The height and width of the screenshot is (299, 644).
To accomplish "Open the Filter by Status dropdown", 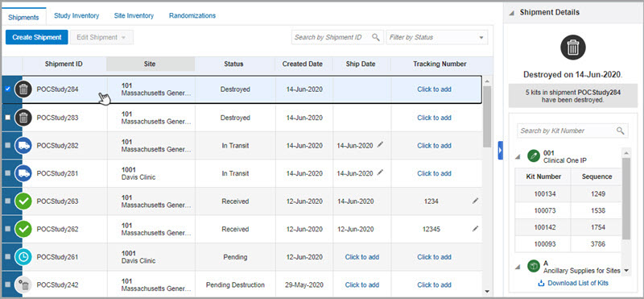I will 437,37.
